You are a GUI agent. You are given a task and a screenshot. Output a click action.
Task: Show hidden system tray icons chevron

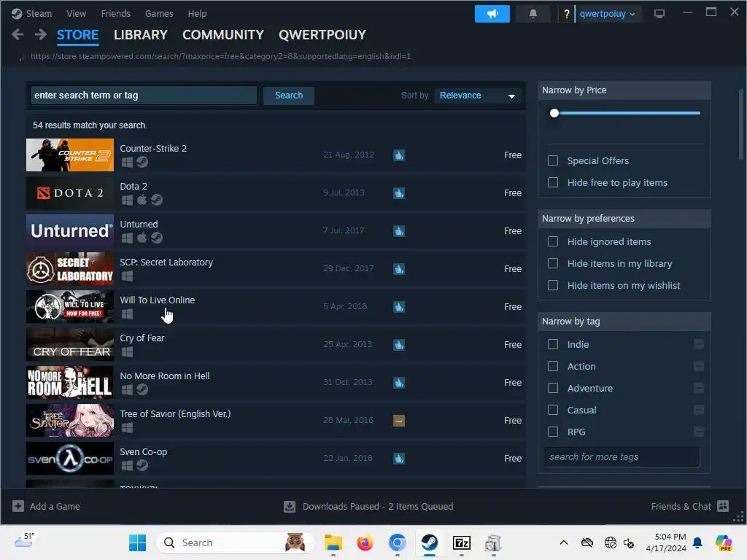click(x=564, y=542)
